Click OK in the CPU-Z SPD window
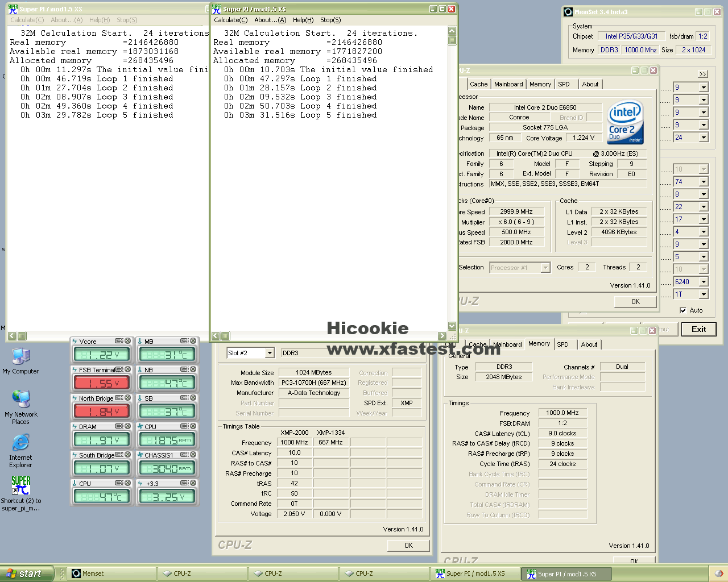Screen dimensions: 728x582 (x=408, y=546)
